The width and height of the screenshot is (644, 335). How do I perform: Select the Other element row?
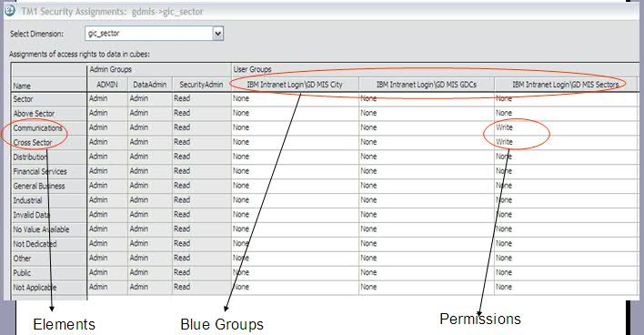49,259
